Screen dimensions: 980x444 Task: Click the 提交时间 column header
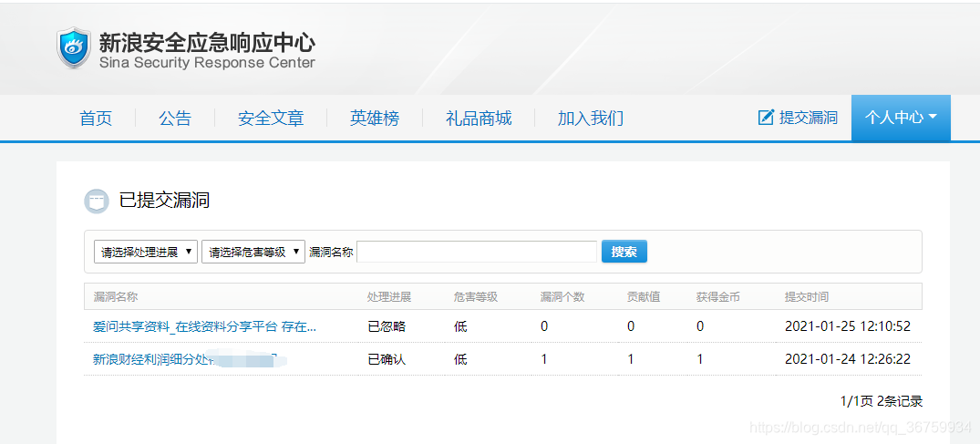(x=807, y=297)
